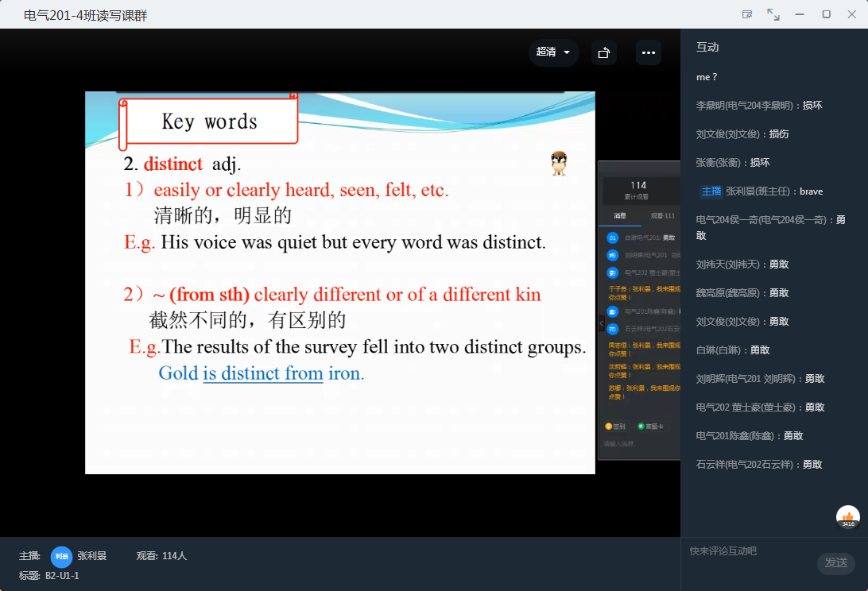Switch to 观看 tab in shared panel
This screenshot has height=591, width=868.
(661, 216)
